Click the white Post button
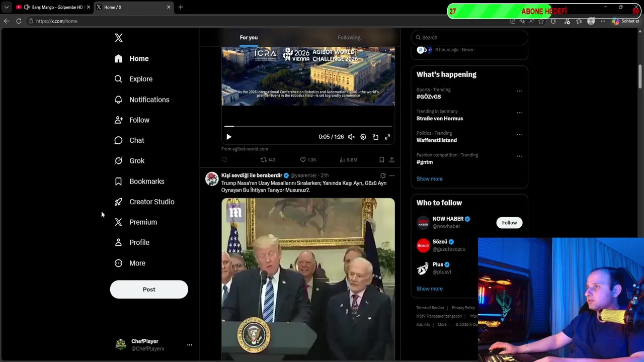 click(149, 289)
